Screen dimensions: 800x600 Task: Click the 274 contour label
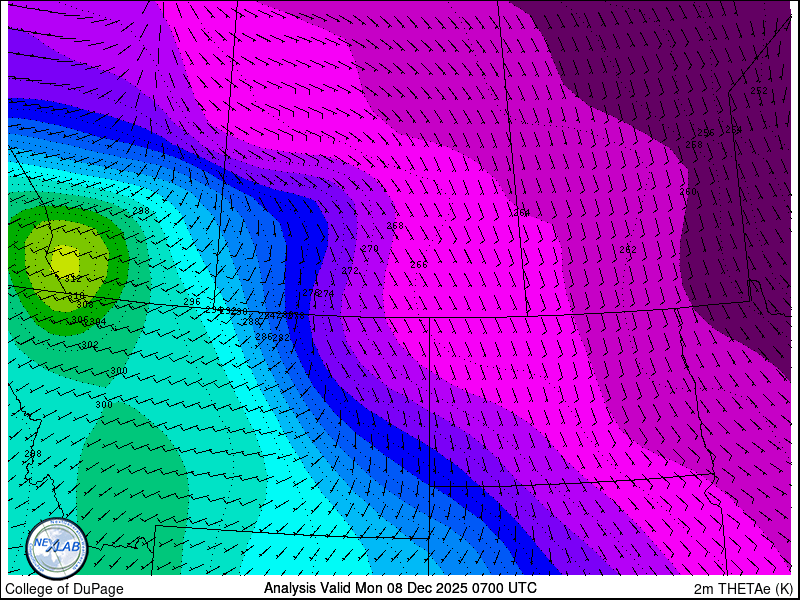coord(326,293)
